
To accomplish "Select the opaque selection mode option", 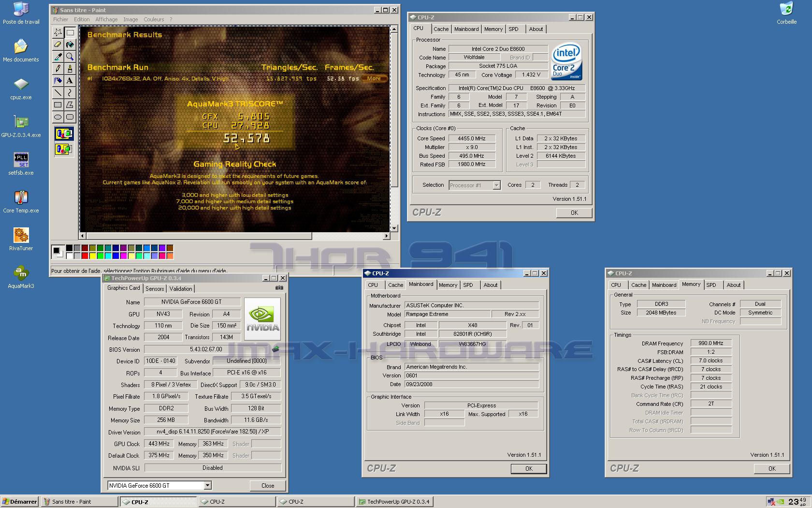I will [64, 134].
